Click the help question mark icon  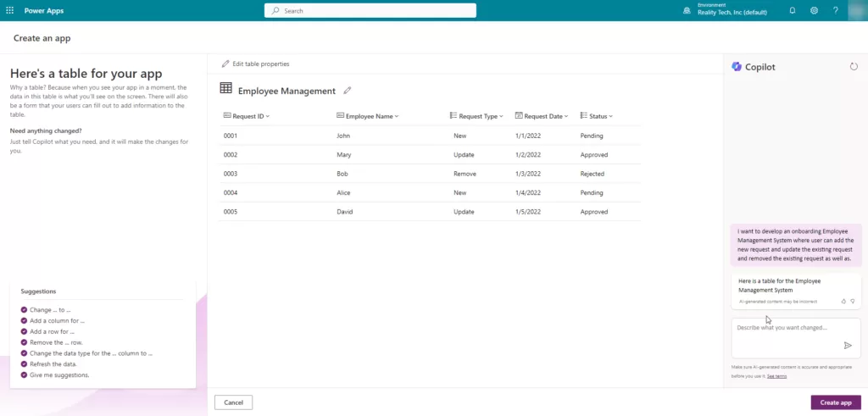(x=836, y=11)
